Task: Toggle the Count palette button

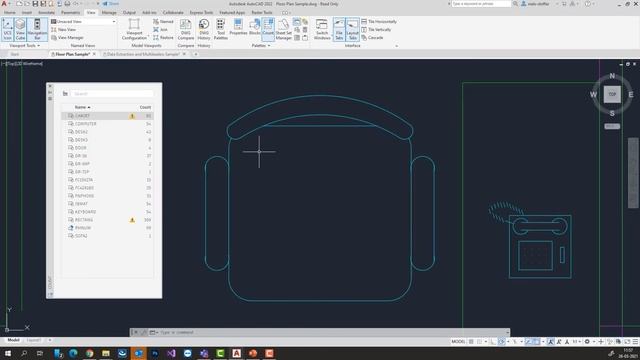Action: pyautogui.click(x=268, y=29)
